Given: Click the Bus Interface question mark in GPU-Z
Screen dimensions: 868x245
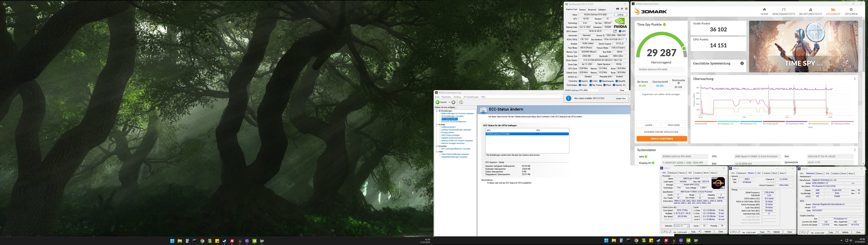Looking at the screenshot, I should point(626,40).
